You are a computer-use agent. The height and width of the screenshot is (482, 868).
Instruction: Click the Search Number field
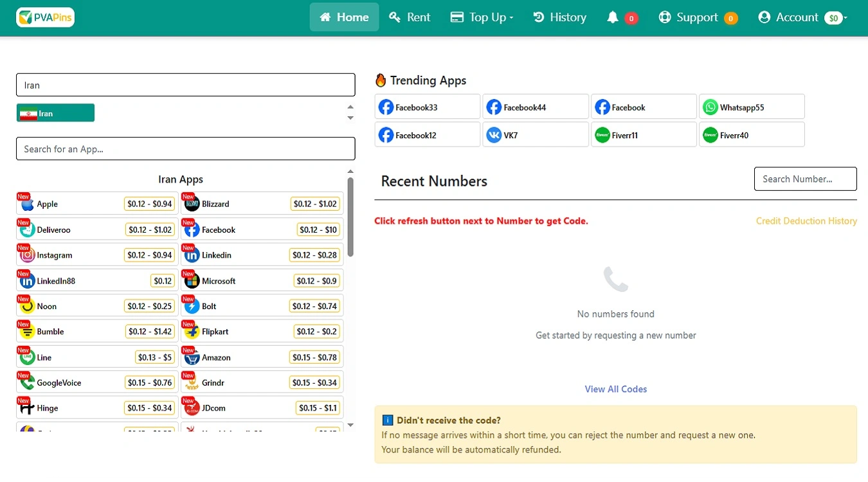coord(805,179)
